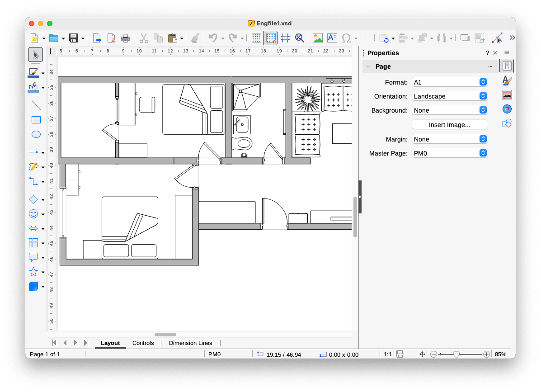Open the Background dropdown
The height and width of the screenshot is (392, 541).
click(450, 110)
